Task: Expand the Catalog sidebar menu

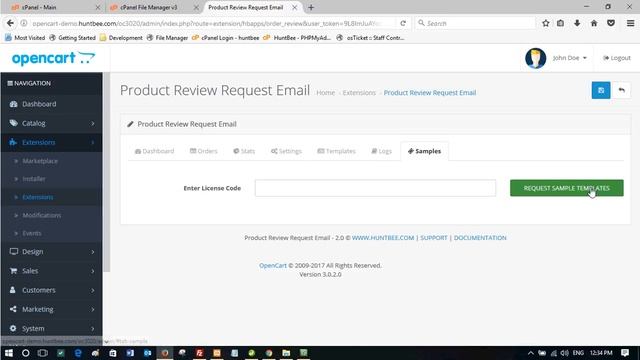Action: pos(51,123)
